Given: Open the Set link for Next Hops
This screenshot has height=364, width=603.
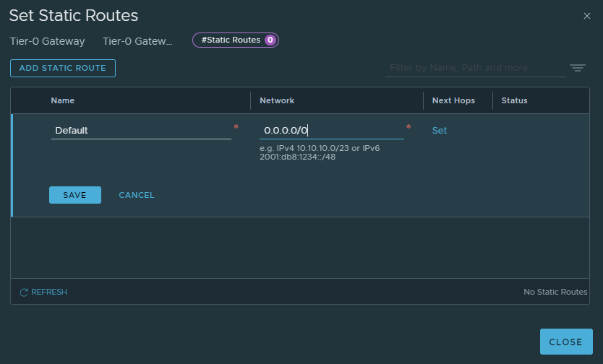Looking at the screenshot, I should tap(440, 131).
